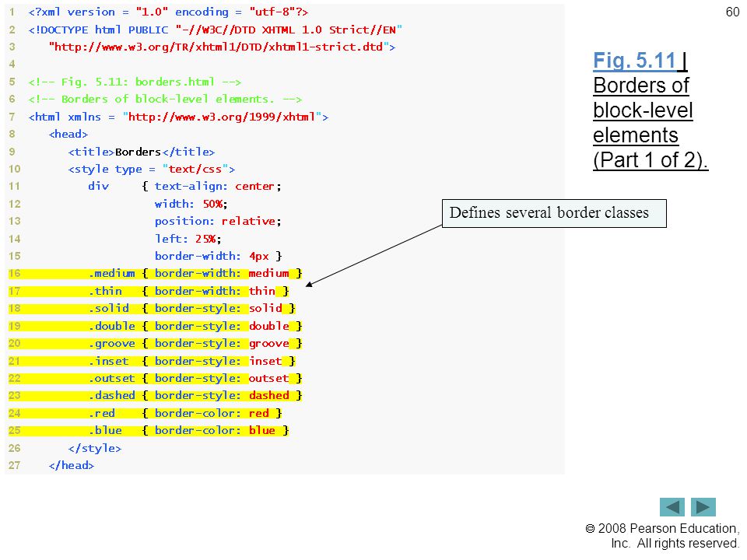Click the slide number 60
The image size is (747, 560).
[x=732, y=12]
